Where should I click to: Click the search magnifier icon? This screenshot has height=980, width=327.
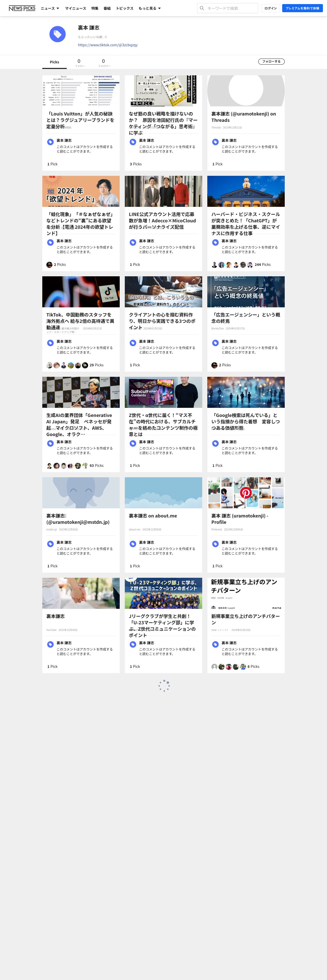tap(202, 8)
